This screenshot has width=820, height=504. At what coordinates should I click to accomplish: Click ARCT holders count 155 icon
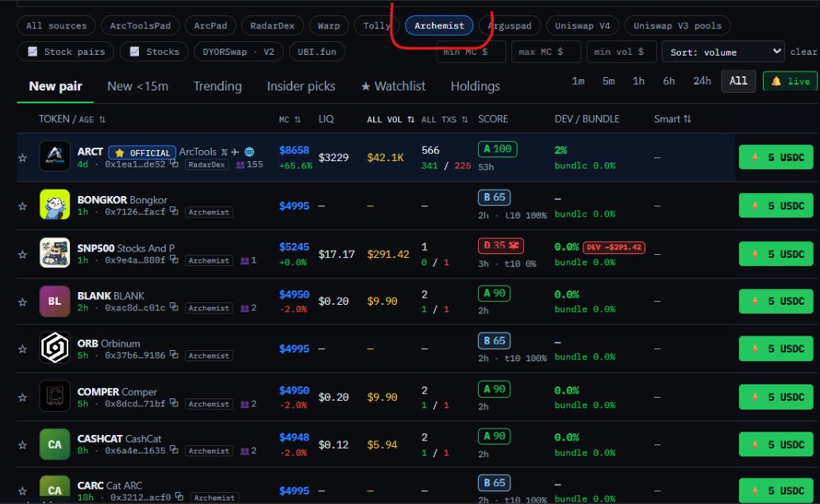[241, 164]
